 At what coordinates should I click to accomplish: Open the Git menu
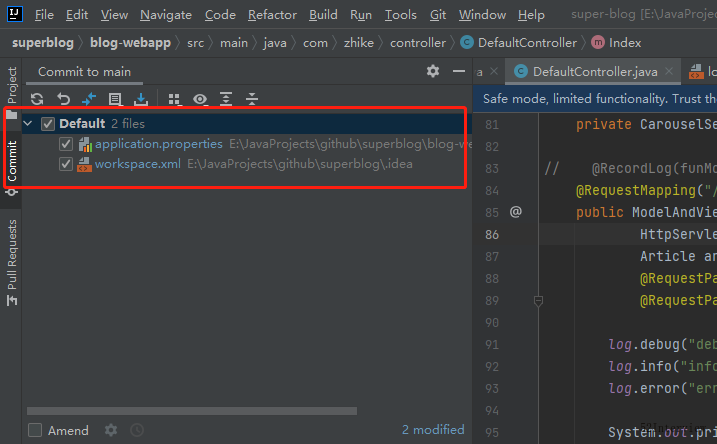click(438, 15)
